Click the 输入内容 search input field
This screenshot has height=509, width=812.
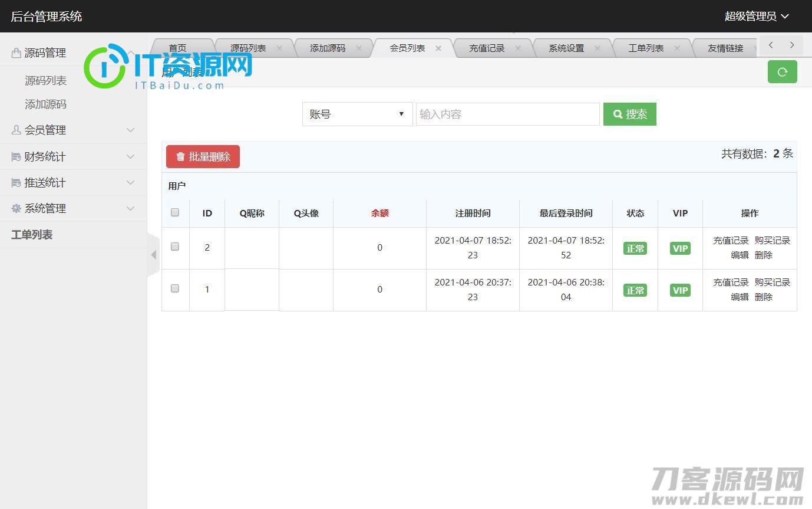tap(507, 114)
